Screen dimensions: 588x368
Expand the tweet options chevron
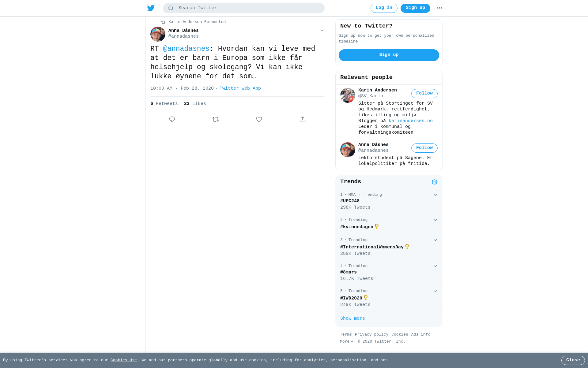click(x=322, y=31)
